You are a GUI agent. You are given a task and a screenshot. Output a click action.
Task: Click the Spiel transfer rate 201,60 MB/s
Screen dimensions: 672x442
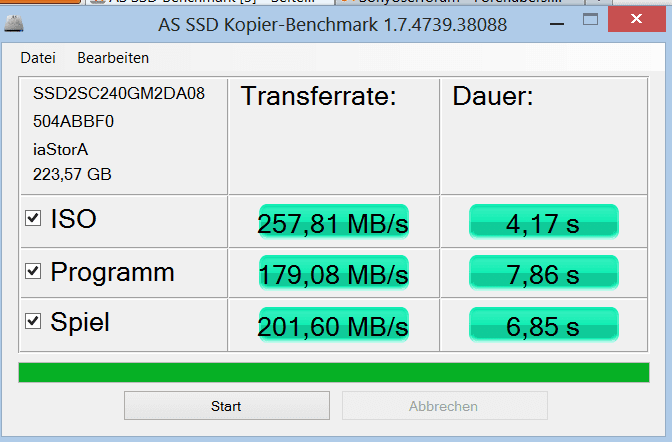[333, 325]
